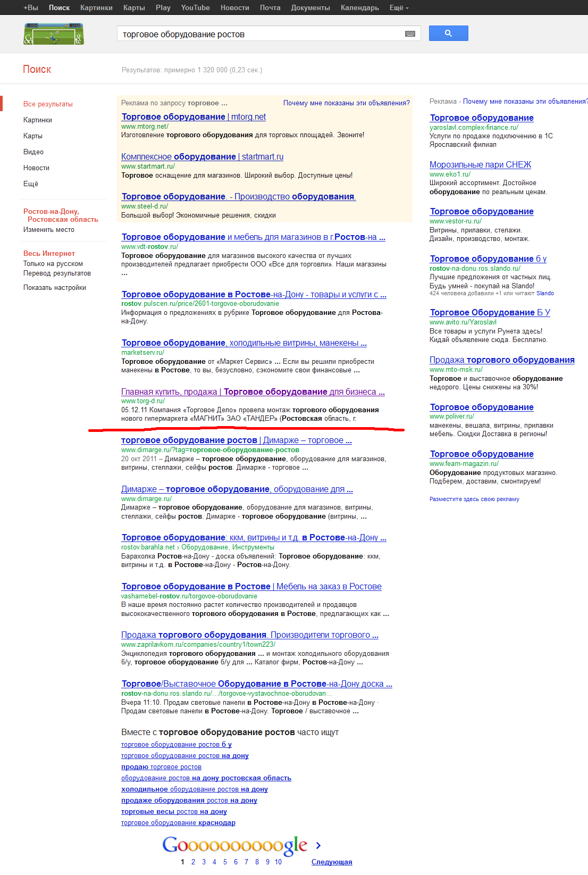Viewport: 588px width, 875px height.
Task: Open the torg-d.ru result title
Action: tap(253, 392)
